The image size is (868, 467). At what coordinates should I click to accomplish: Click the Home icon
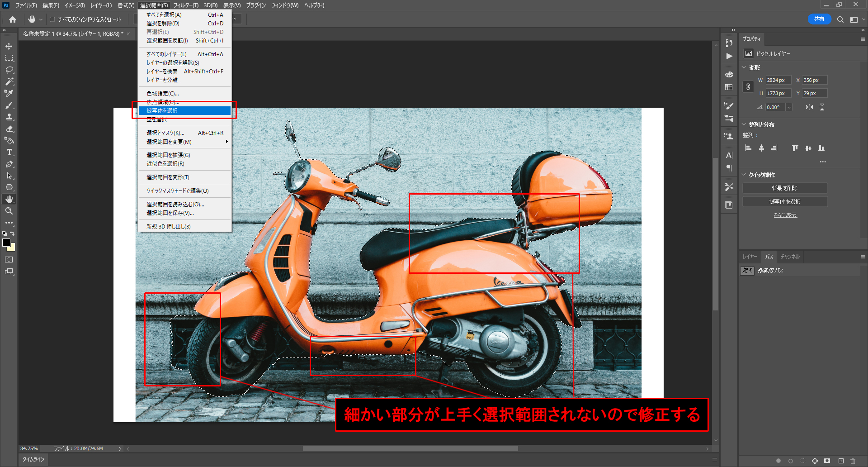point(13,19)
